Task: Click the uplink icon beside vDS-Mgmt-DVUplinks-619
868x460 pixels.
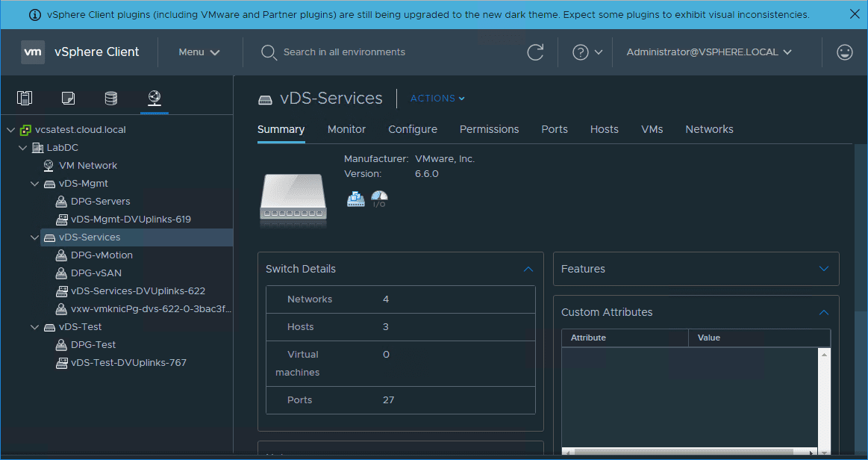Action: (x=61, y=220)
